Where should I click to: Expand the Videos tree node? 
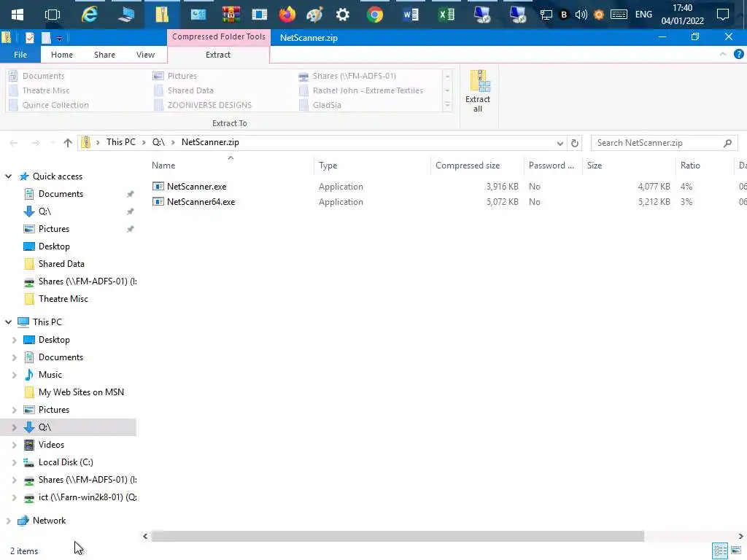(14, 445)
